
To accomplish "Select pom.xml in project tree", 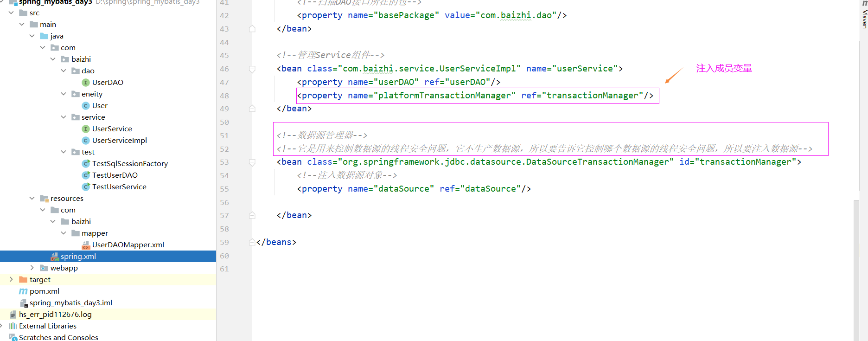I will [45, 291].
